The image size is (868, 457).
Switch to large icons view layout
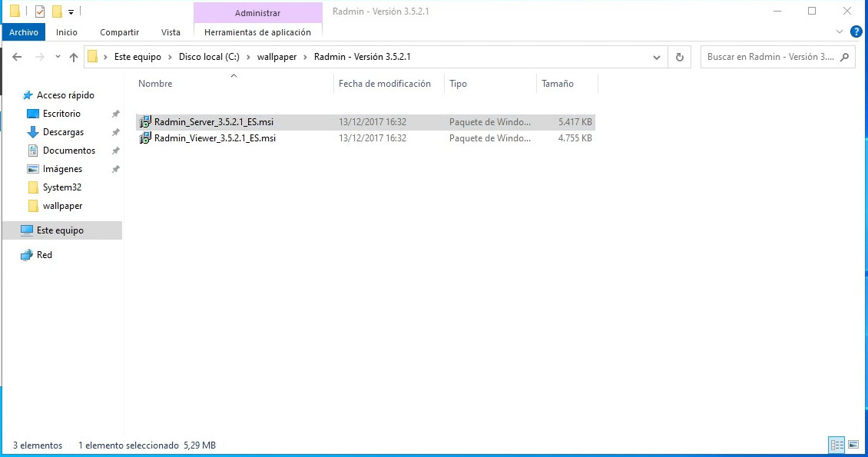853,445
